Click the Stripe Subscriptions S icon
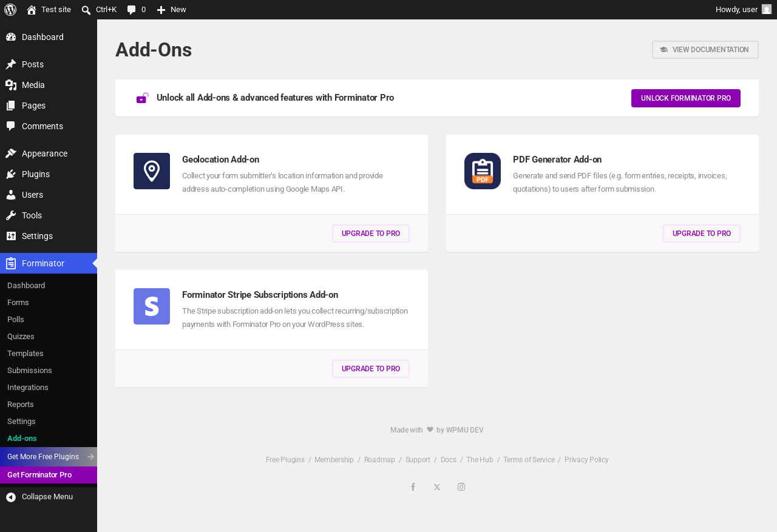 (x=152, y=306)
